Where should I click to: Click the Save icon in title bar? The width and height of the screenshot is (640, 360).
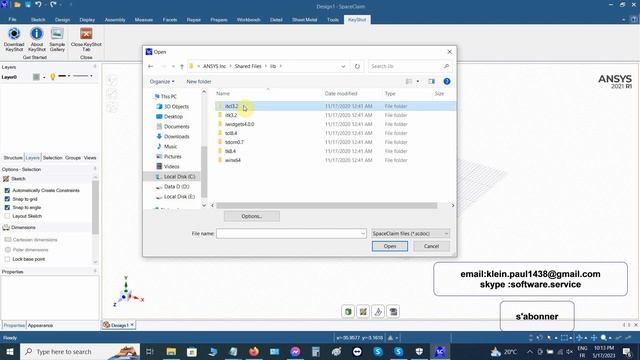coord(27,4)
